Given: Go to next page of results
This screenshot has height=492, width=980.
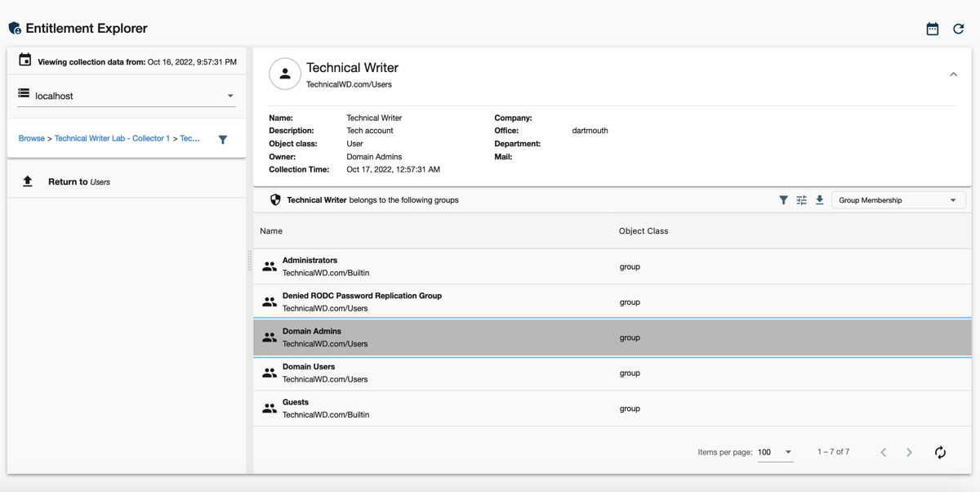Looking at the screenshot, I should pyautogui.click(x=909, y=452).
